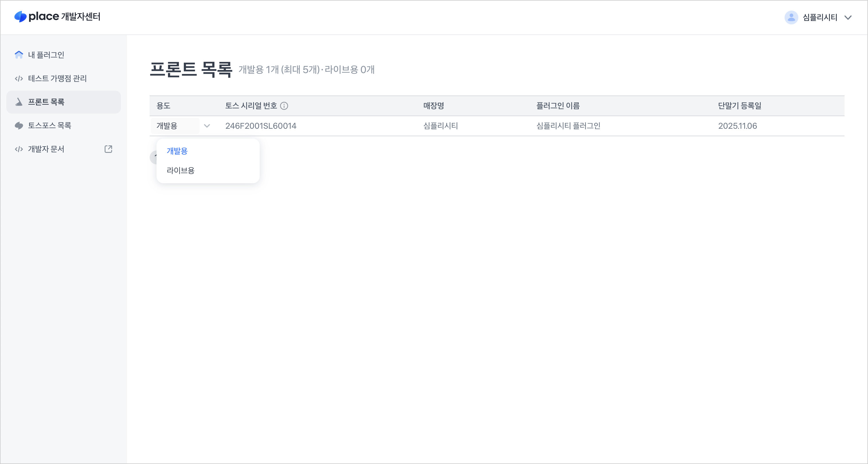868x464 pixels.
Task: Expand the 심플리시티 account dropdown
Action: pyautogui.click(x=848, y=17)
